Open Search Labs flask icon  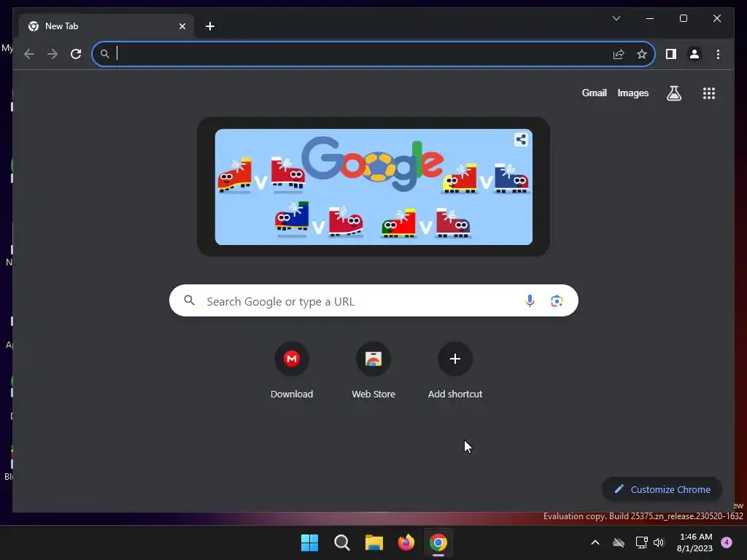[673, 93]
